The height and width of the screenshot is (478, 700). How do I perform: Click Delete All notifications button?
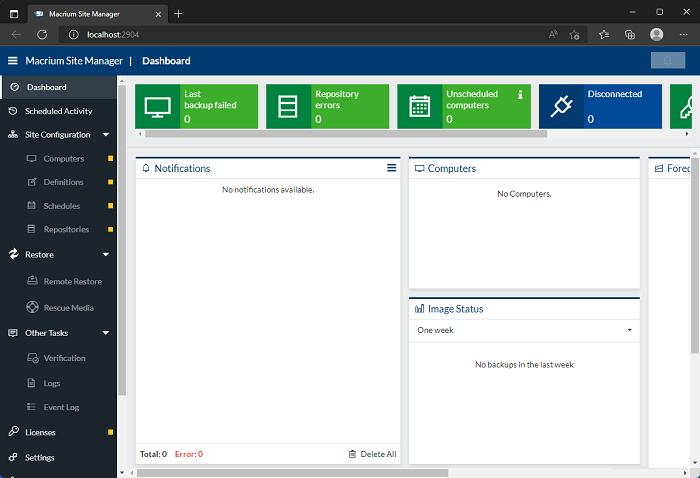tap(372, 454)
